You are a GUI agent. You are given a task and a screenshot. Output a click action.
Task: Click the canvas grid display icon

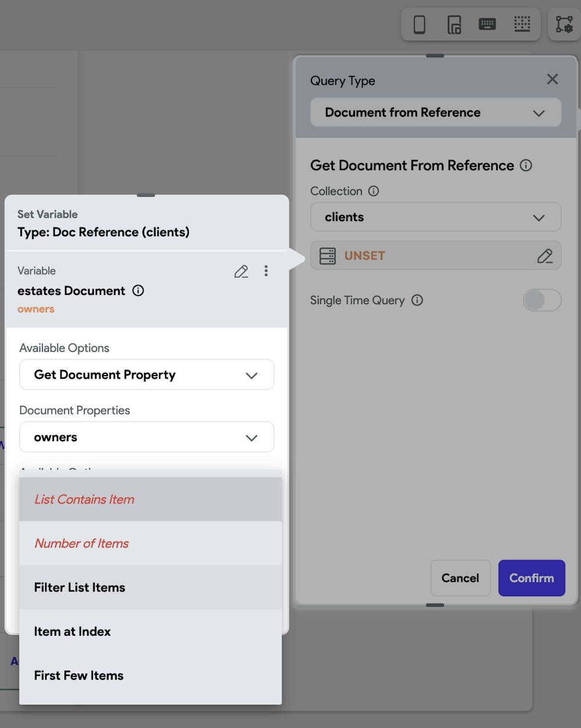point(522,24)
